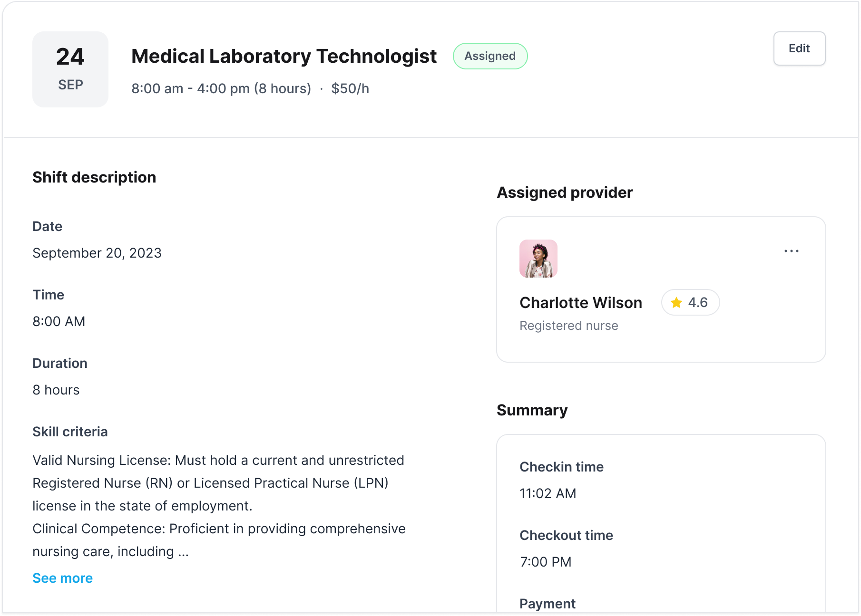Viewport: 861px width, 616px height.
Task: Open Charlotte Wilson's profile photo
Action: (x=538, y=259)
